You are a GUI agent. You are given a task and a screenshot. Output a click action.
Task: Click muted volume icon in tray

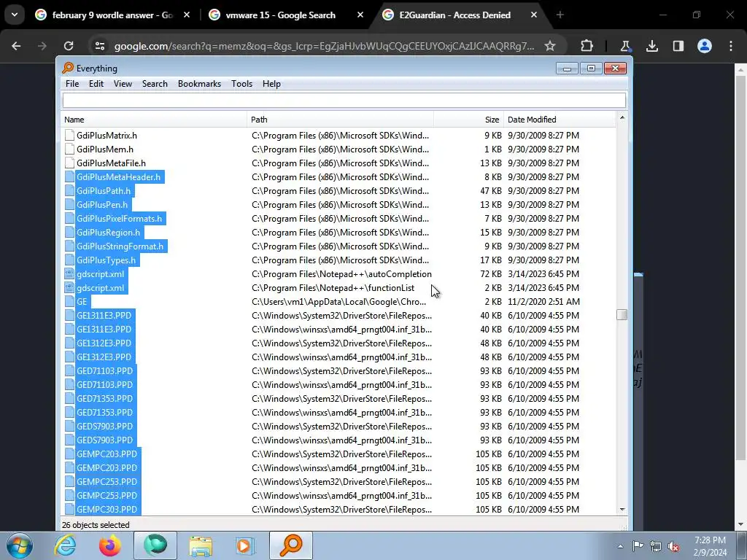pyautogui.click(x=673, y=546)
